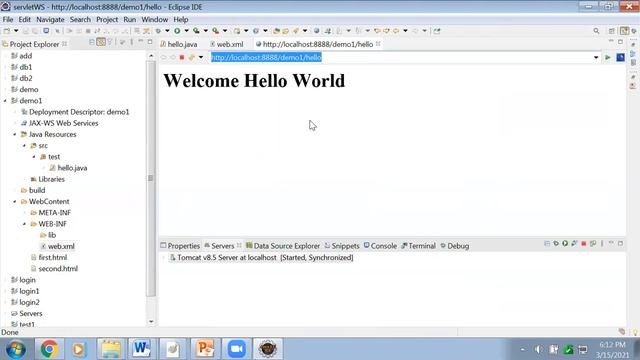Click the New file toolbar icon
Viewport: 640px width, 360px height.
coord(7,31)
